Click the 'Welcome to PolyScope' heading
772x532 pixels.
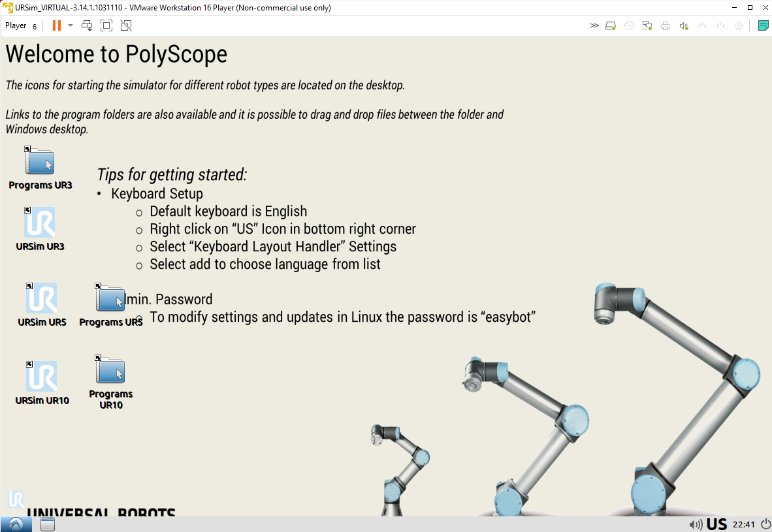pyautogui.click(x=116, y=54)
